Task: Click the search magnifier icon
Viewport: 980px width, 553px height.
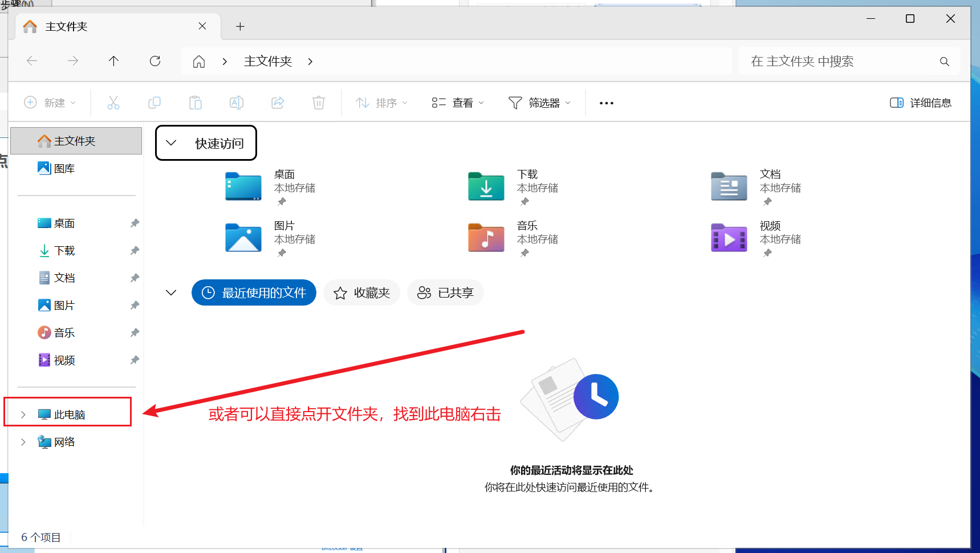Action: pos(945,62)
